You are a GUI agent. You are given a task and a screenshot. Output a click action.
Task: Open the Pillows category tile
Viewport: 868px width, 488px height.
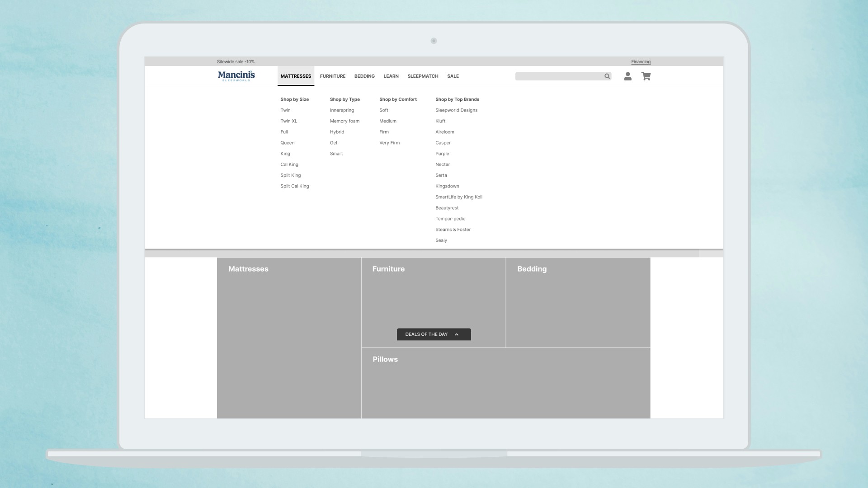pos(505,383)
